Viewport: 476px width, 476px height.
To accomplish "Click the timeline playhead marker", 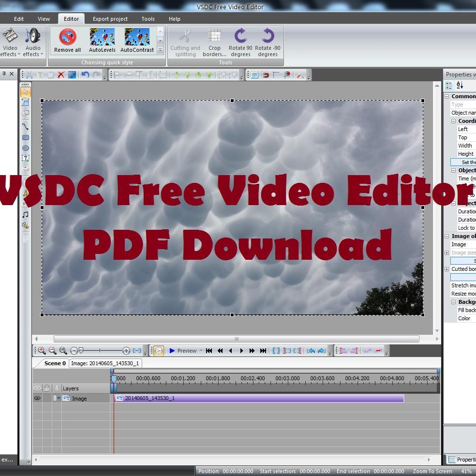I will click(x=114, y=379).
